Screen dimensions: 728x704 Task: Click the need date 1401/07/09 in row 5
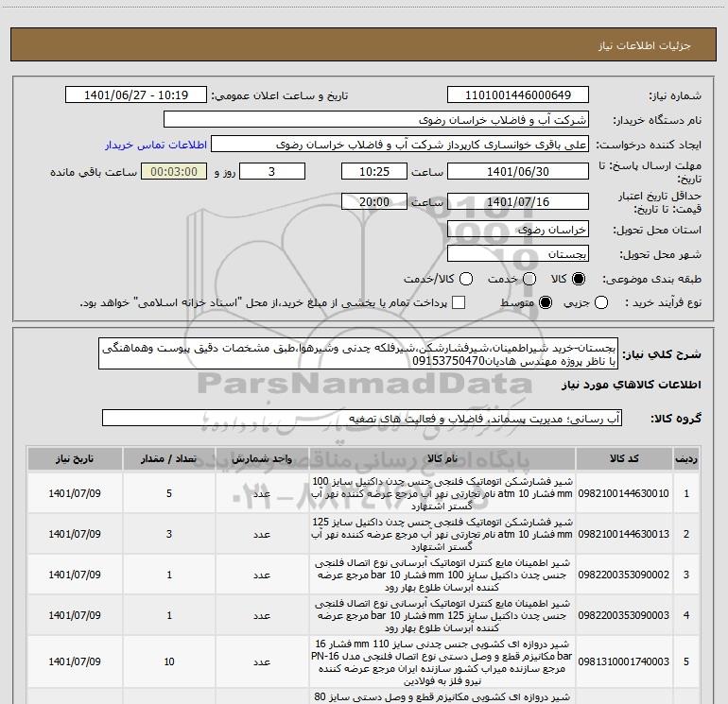click(x=75, y=661)
